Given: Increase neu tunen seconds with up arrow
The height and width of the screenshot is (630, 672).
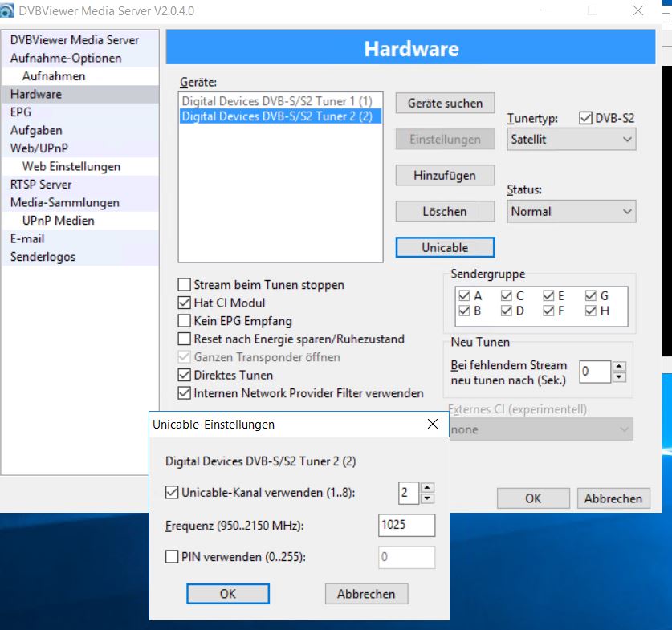Looking at the screenshot, I should 619,367.
